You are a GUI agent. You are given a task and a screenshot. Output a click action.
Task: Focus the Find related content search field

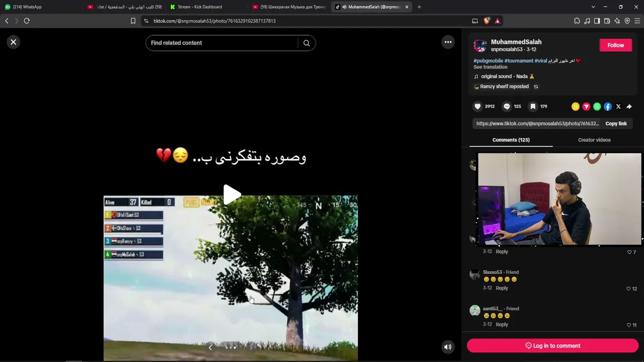click(224, 43)
